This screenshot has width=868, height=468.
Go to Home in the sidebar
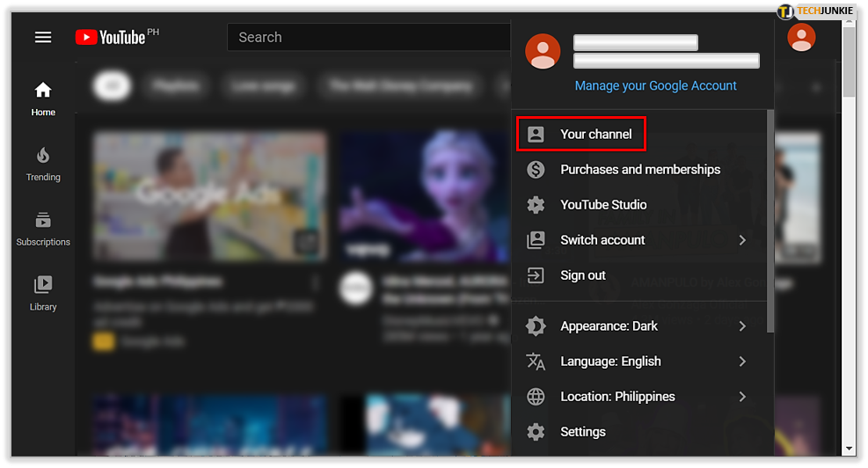[43, 99]
